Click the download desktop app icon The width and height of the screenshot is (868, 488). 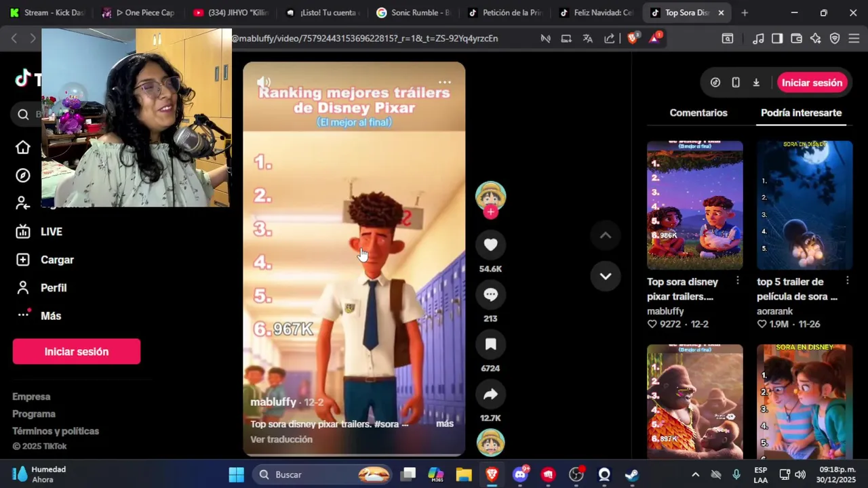point(756,83)
